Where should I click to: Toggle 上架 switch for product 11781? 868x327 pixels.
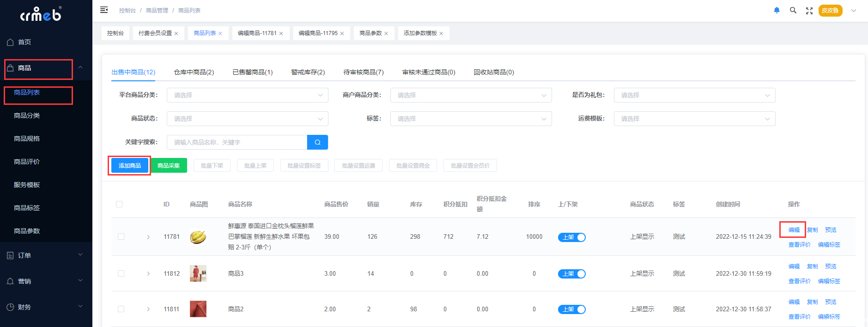pyautogui.click(x=571, y=237)
